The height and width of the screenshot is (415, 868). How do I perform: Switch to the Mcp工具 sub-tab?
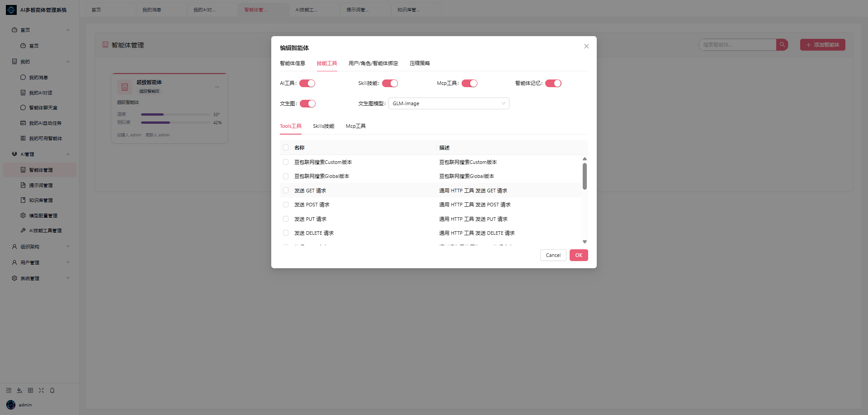tap(356, 126)
